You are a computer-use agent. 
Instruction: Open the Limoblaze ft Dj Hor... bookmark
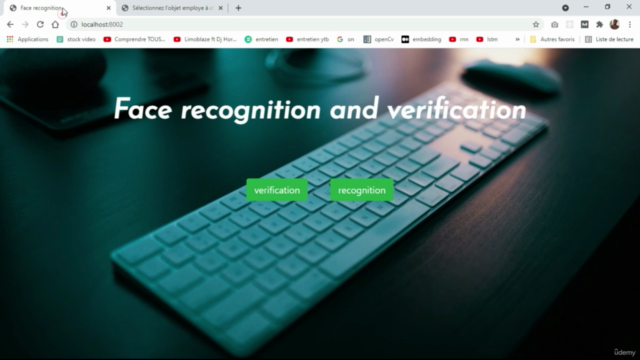pyautogui.click(x=205, y=39)
